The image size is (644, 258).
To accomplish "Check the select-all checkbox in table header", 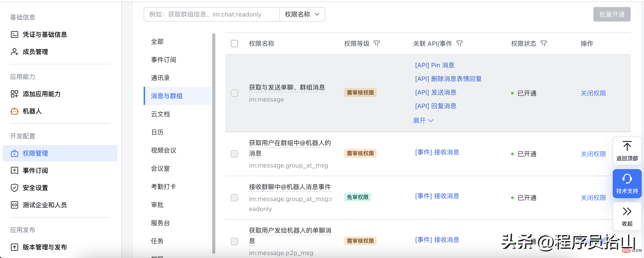I will click(234, 43).
